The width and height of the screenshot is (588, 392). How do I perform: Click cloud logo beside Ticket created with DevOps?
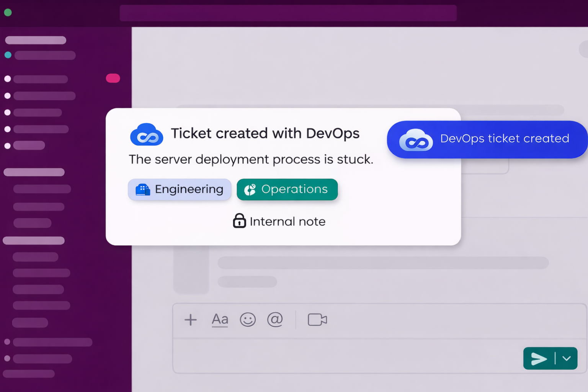pyautogui.click(x=147, y=134)
